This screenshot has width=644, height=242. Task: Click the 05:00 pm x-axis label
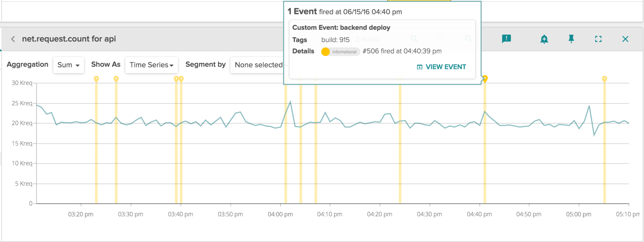coord(579,214)
